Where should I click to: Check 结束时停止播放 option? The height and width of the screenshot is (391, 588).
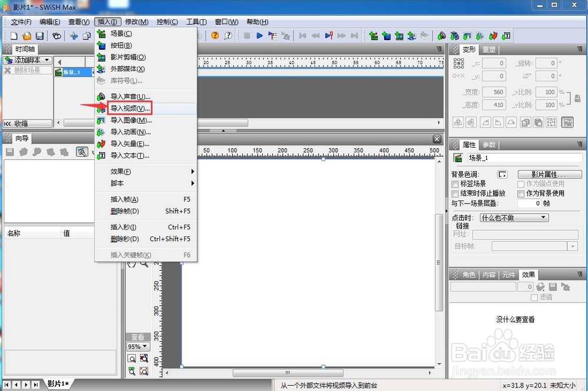[x=456, y=193]
